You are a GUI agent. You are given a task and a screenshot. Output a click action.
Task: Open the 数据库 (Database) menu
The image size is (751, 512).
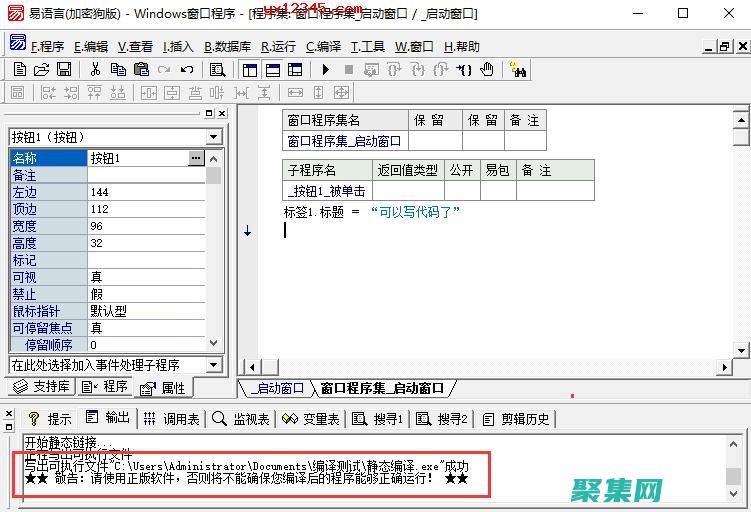coord(227,46)
